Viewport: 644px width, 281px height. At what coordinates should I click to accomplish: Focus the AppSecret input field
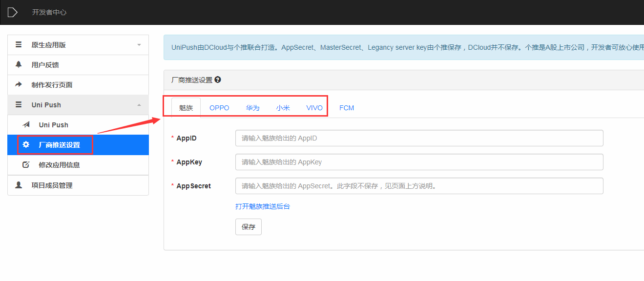pos(419,186)
